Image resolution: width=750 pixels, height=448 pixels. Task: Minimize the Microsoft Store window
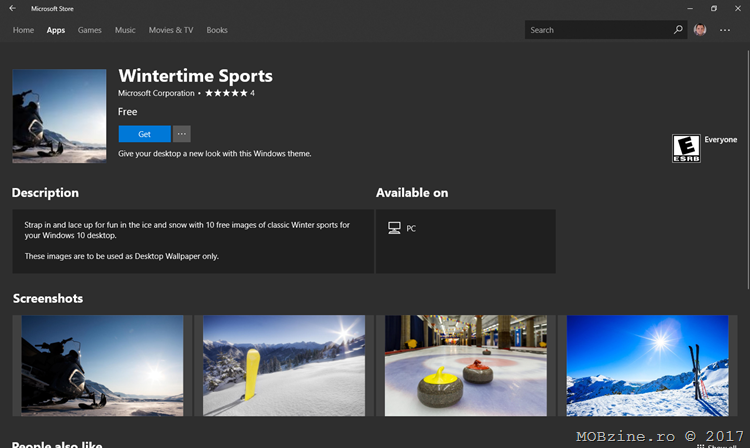pyautogui.click(x=690, y=8)
